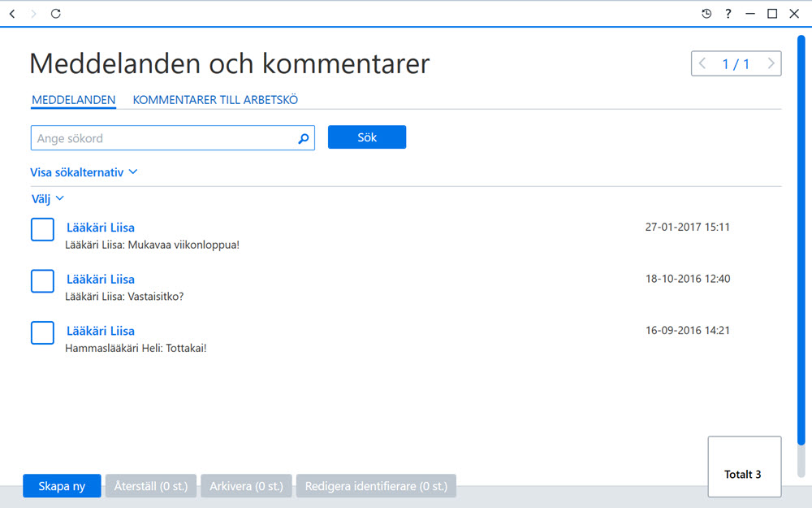Click the Totalt 3 counter box
The width and height of the screenshot is (812, 508).
pos(745,467)
